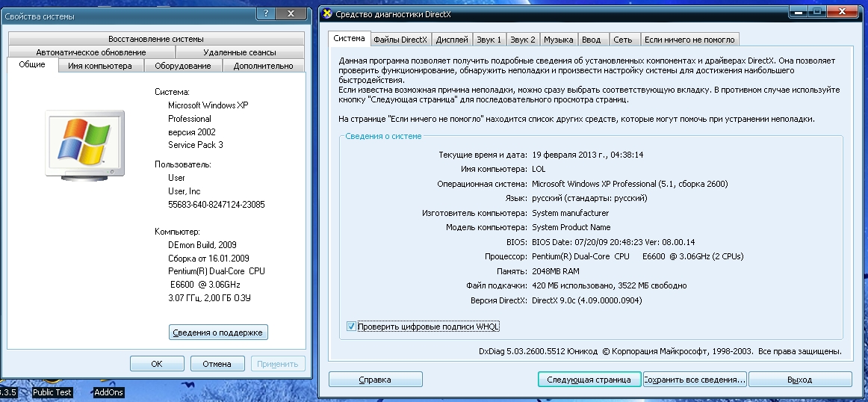The height and width of the screenshot is (402, 868).
Task: Switch to the Музыка tab
Action: (x=558, y=40)
